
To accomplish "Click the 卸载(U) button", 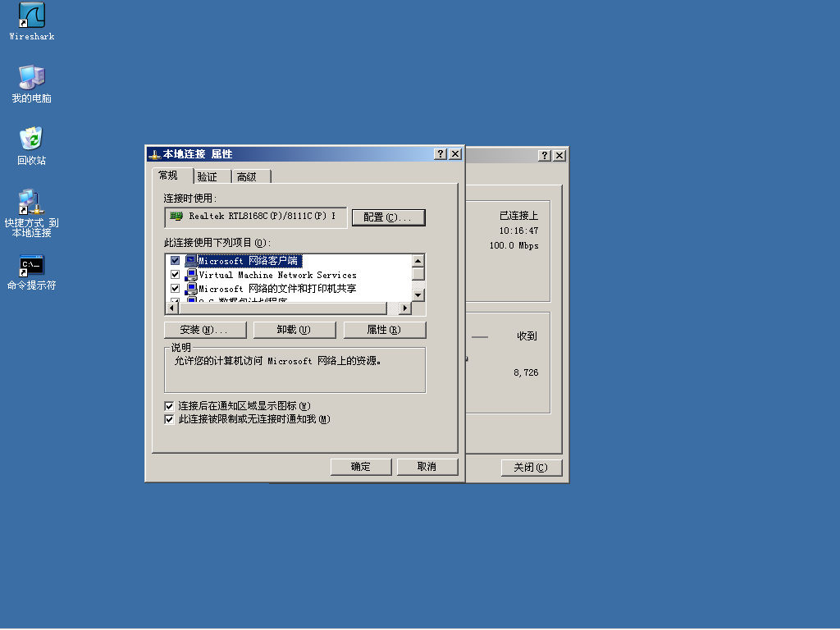I will point(294,330).
